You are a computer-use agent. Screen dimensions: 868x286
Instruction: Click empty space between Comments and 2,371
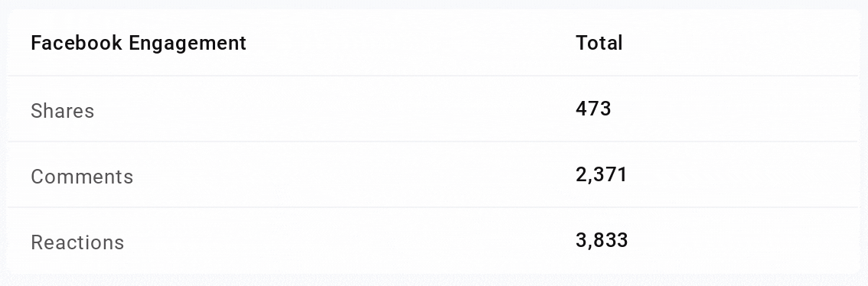pyautogui.click(x=354, y=175)
